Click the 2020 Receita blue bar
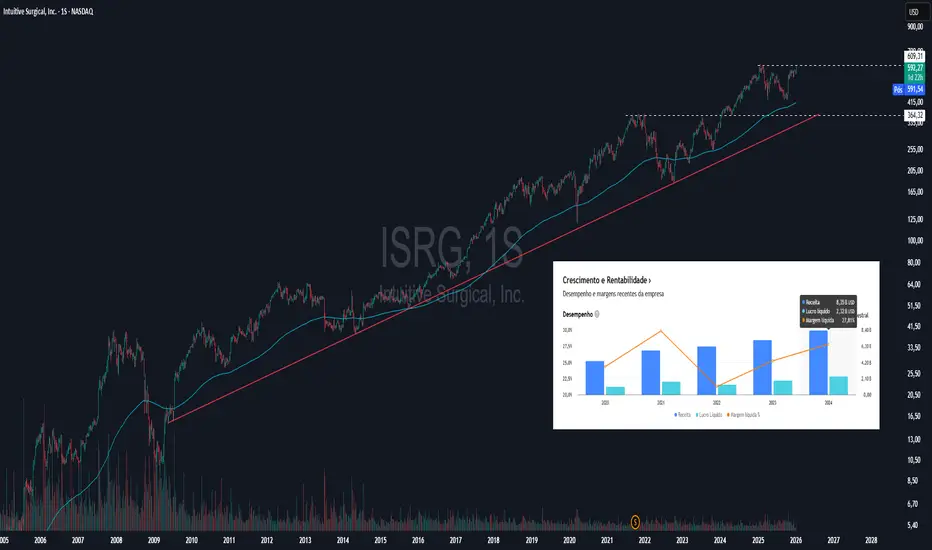 pyautogui.click(x=594, y=378)
